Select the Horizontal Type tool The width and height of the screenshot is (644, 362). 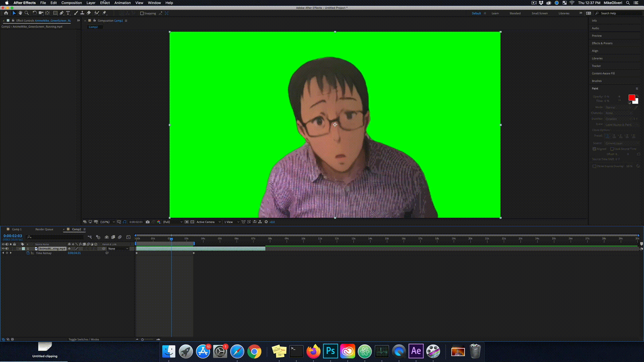tap(68, 13)
